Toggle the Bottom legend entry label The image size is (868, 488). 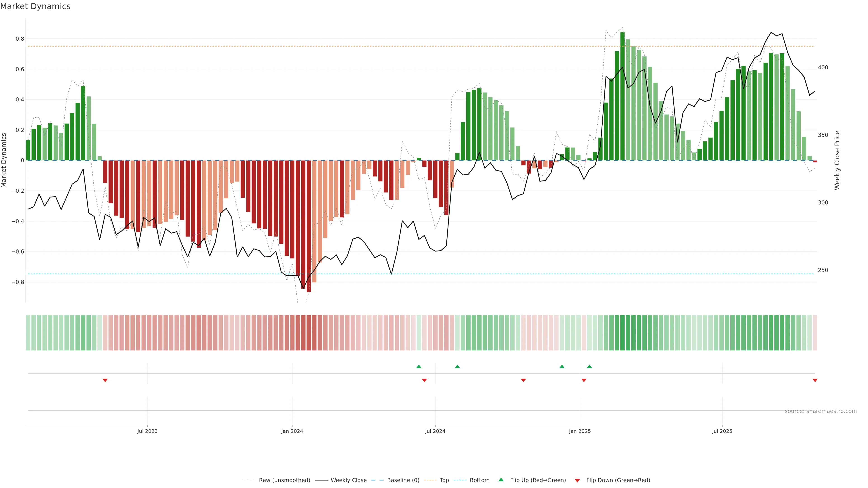(x=479, y=480)
